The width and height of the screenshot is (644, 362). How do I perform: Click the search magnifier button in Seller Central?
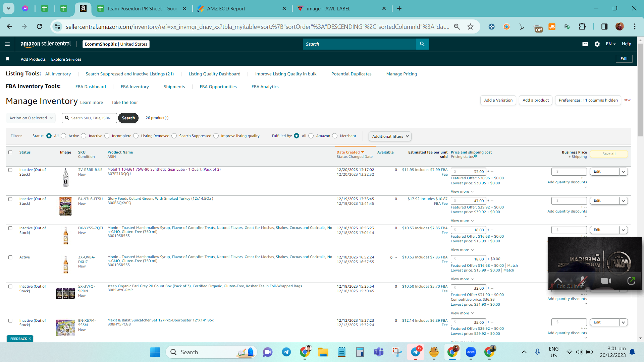click(x=422, y=44)
